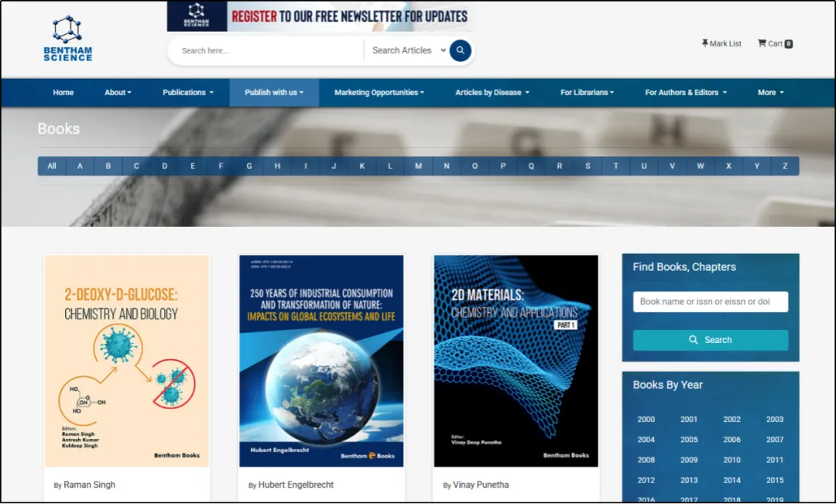Show books from year 2010

coord(732,461)
